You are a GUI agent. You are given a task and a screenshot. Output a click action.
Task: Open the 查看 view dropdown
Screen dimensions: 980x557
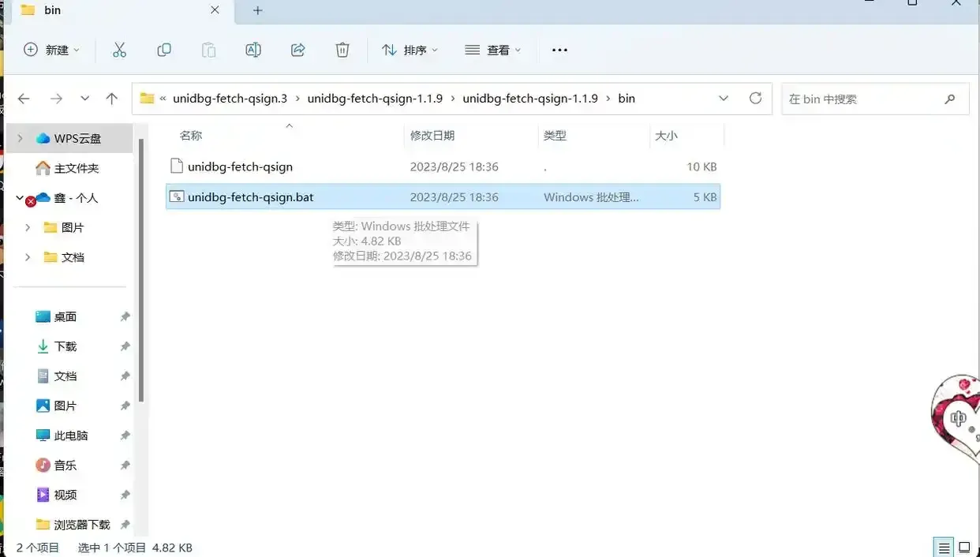click(493, 50)
